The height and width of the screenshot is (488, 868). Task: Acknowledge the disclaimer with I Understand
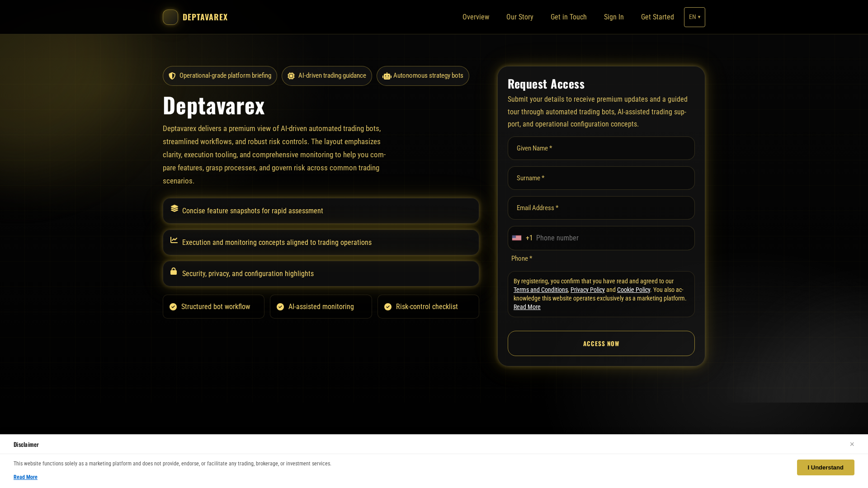826,468
